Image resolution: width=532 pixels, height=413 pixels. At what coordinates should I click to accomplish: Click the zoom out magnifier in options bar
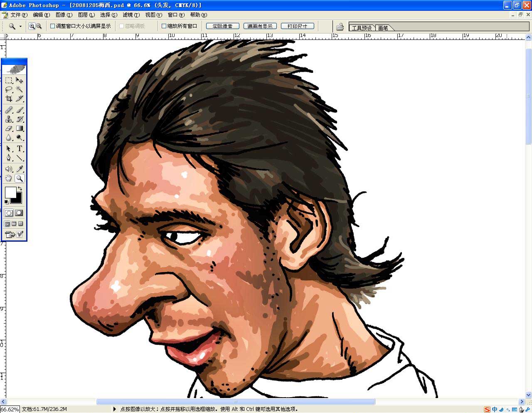(39, 26)
